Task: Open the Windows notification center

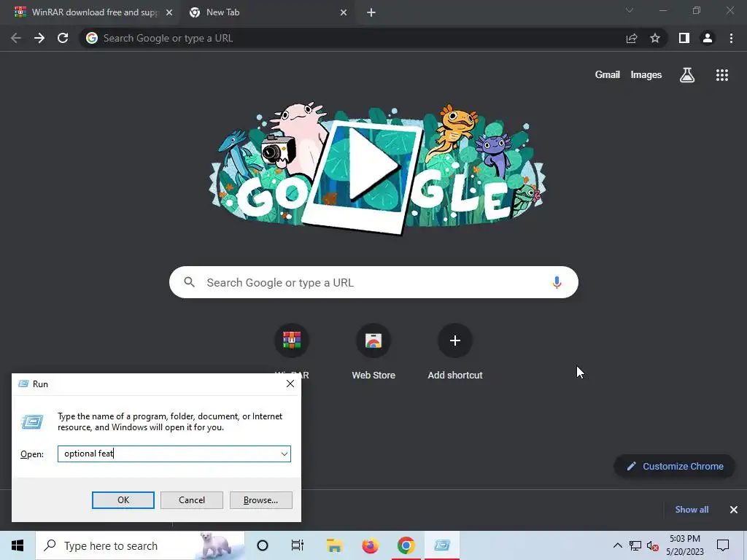Action: [723, 545]
